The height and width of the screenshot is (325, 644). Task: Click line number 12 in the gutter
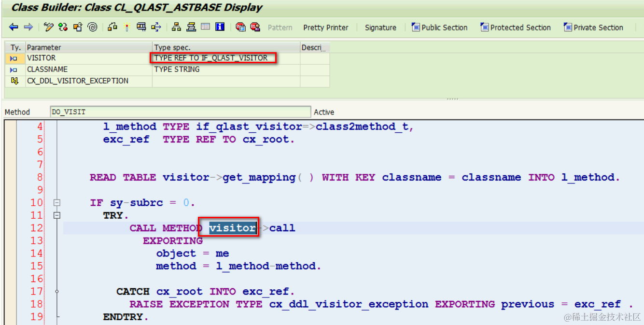pyautogui.click(x=37, y=228)
